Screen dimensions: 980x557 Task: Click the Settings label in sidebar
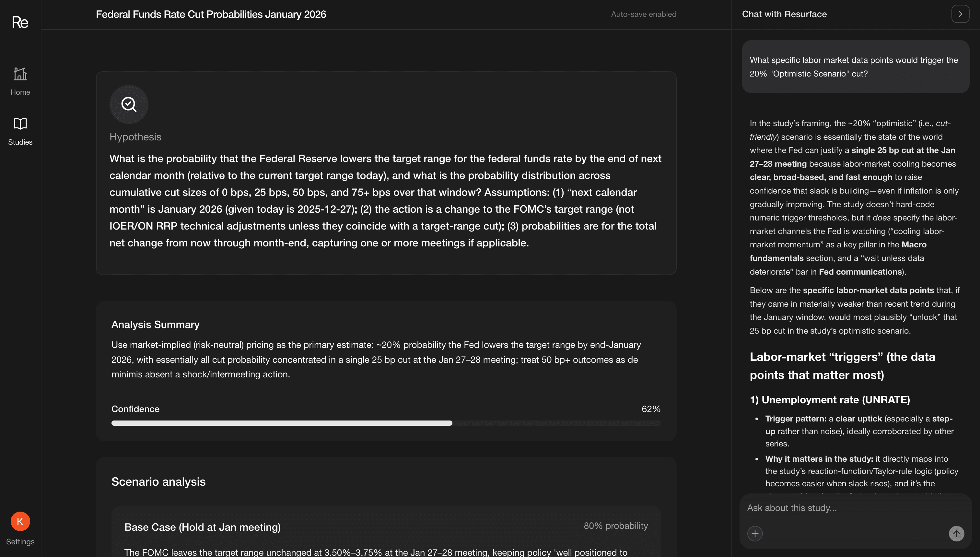pyautogui.click(x=20, y=541)
